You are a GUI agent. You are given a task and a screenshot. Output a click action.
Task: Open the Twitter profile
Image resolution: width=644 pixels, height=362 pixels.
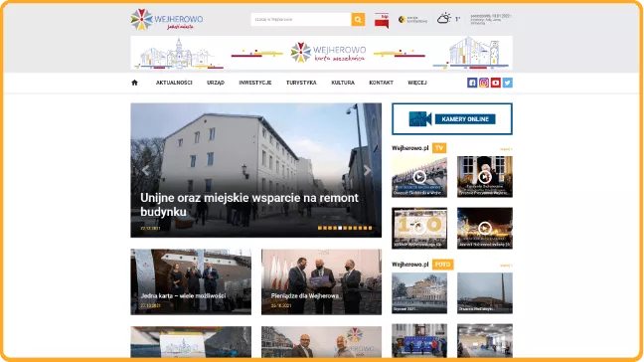click(507, 83)
